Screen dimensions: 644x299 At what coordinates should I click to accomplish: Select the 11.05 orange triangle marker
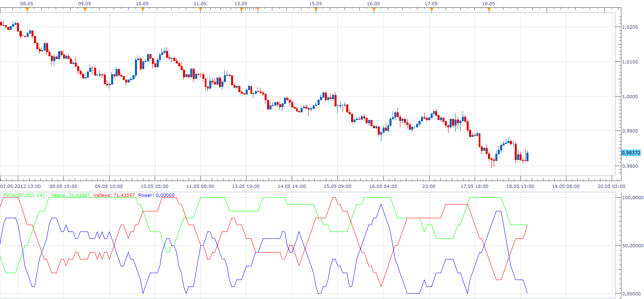pos(200,10)
